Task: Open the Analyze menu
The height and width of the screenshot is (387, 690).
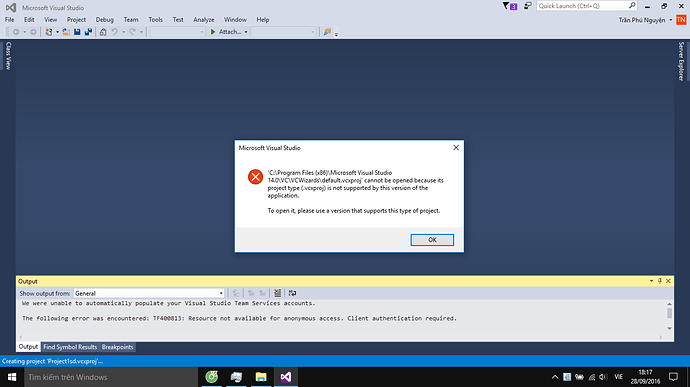Action: 204,19
